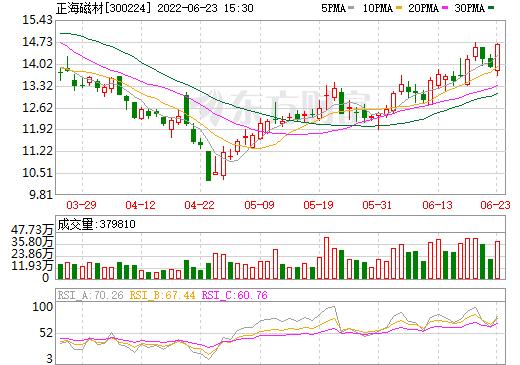Click the 5PMA gray legend swatch
Screen dimensions: 520x365
click(351, 8)
